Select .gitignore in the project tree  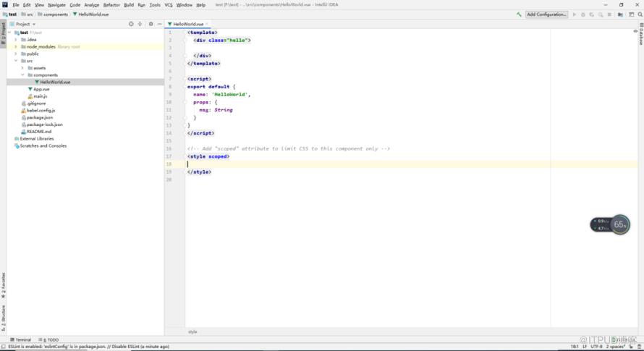[x=36, y=103]
